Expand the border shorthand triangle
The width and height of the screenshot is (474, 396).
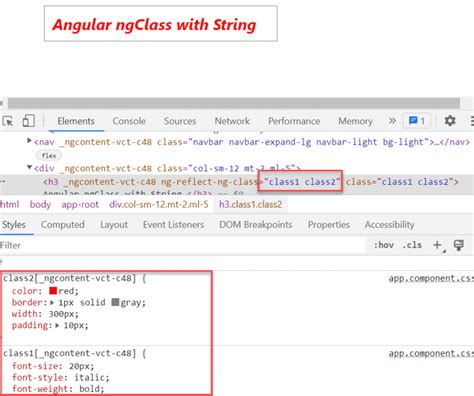tap(52, 302)
